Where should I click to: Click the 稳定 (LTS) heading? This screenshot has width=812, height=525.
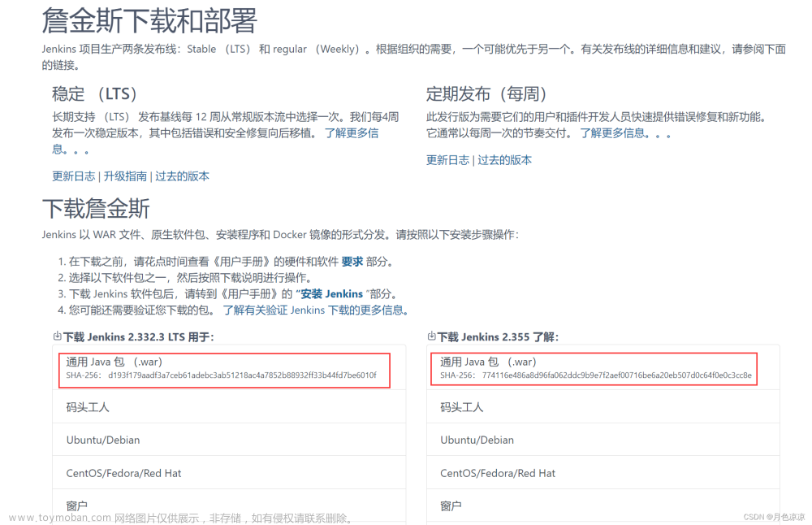94,93
